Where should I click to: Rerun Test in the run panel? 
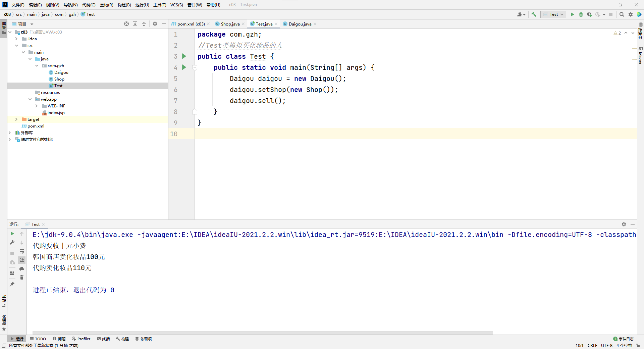(x=12, y=234)
